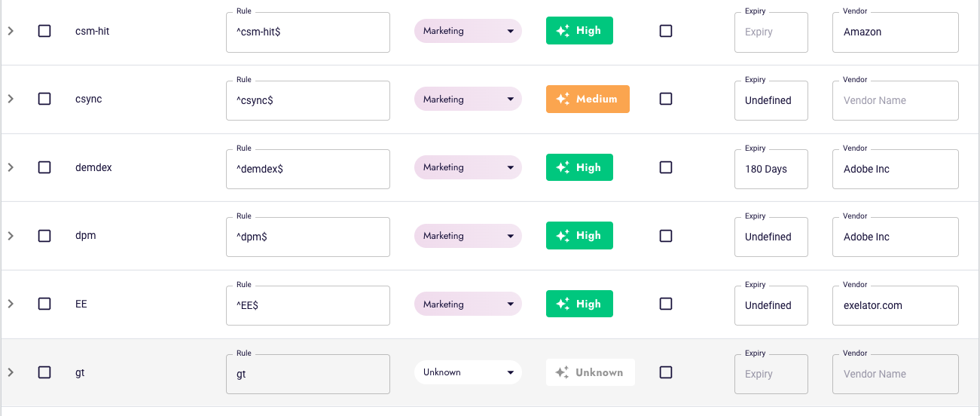Tick the checkbox right of gt's Unknown badge

(666, 372)
